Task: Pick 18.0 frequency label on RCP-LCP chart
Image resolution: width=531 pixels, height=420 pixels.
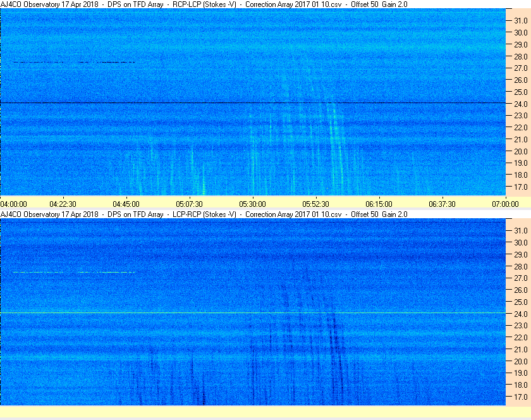Action: point(521,175)
